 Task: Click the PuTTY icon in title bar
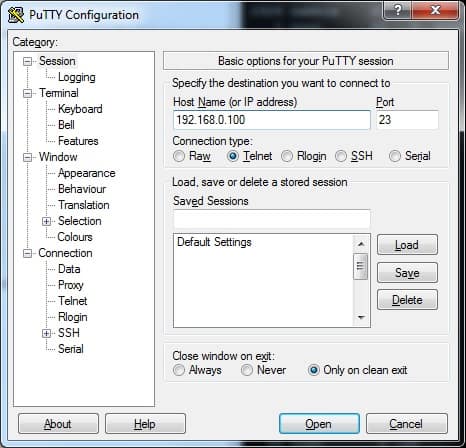click(x=16, y=15)
